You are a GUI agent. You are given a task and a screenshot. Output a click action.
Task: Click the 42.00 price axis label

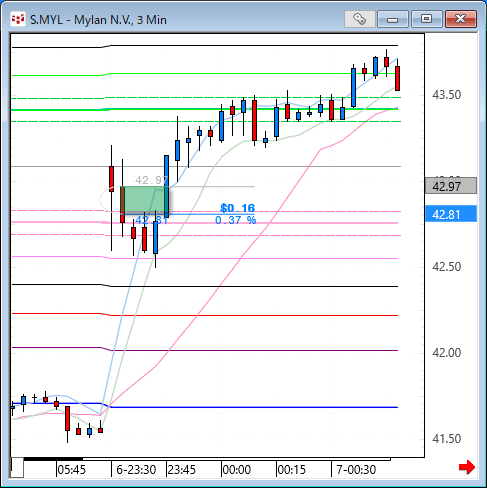tap(446, 353)
